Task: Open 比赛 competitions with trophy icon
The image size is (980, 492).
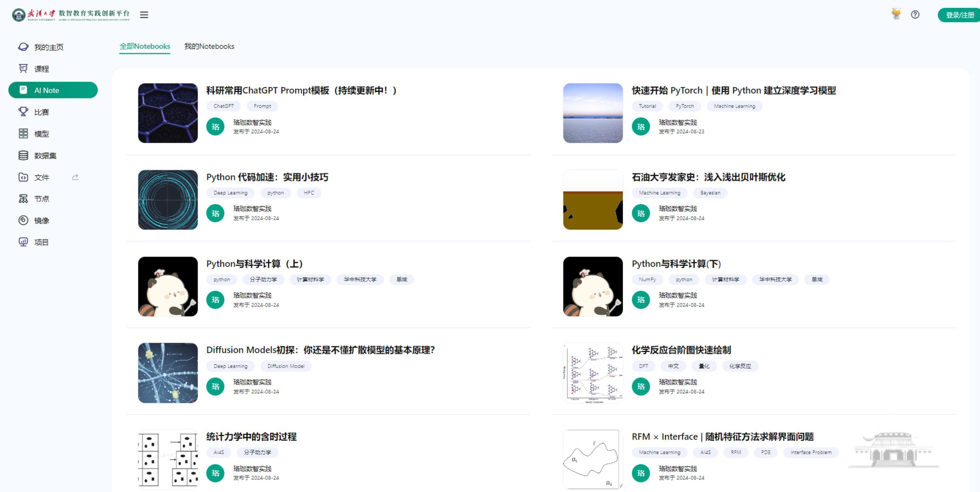Action: (x=41, y=112)
